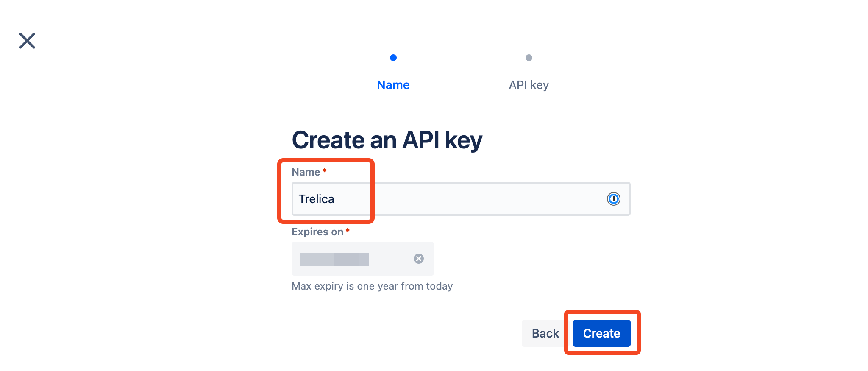Place cursor on the 'Trelica' text
Screen dimensions: 868x371
(316, 199)
